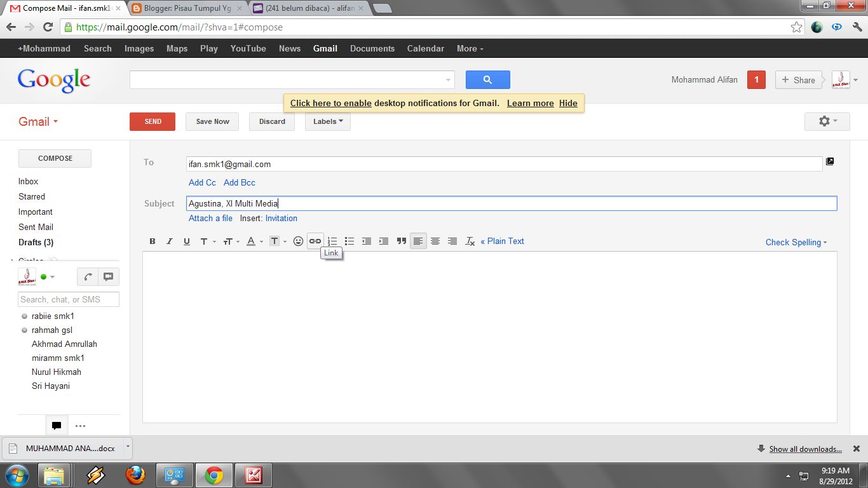Remove formatting using the Tx icon
This screenshot has height=488, width=868.
[x=470, y=241]
